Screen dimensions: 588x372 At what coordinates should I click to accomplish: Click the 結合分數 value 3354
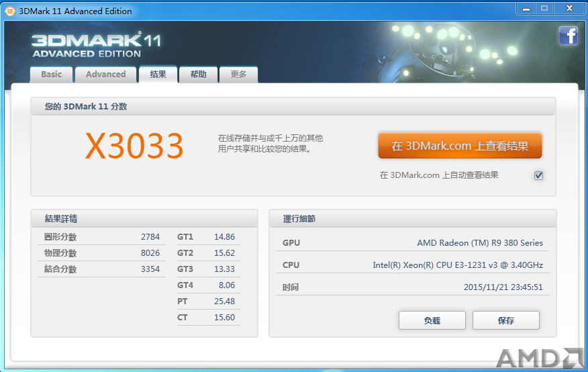[150, 269]
